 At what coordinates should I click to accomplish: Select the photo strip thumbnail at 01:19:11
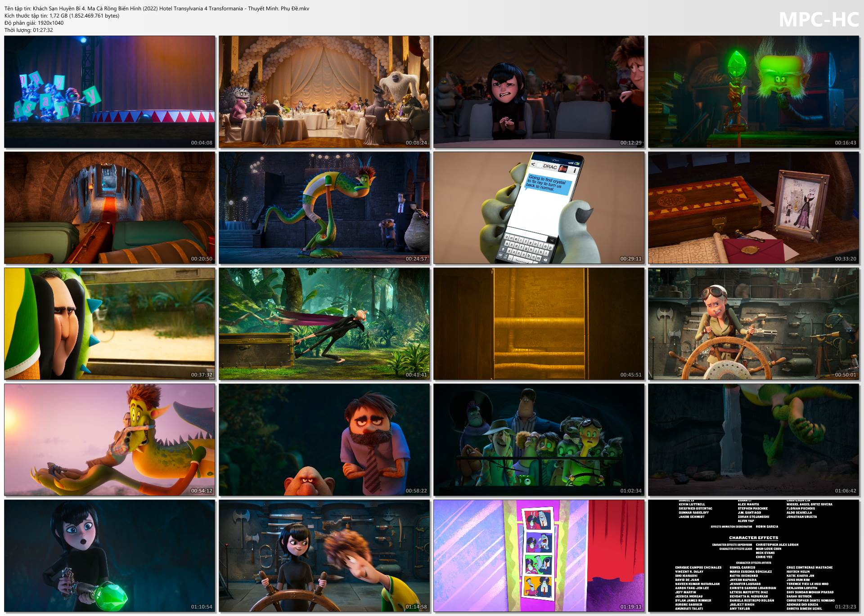click(539, 556)
